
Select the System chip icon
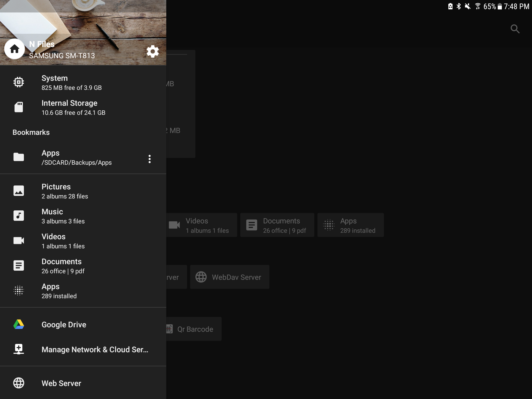click(19, 82)
